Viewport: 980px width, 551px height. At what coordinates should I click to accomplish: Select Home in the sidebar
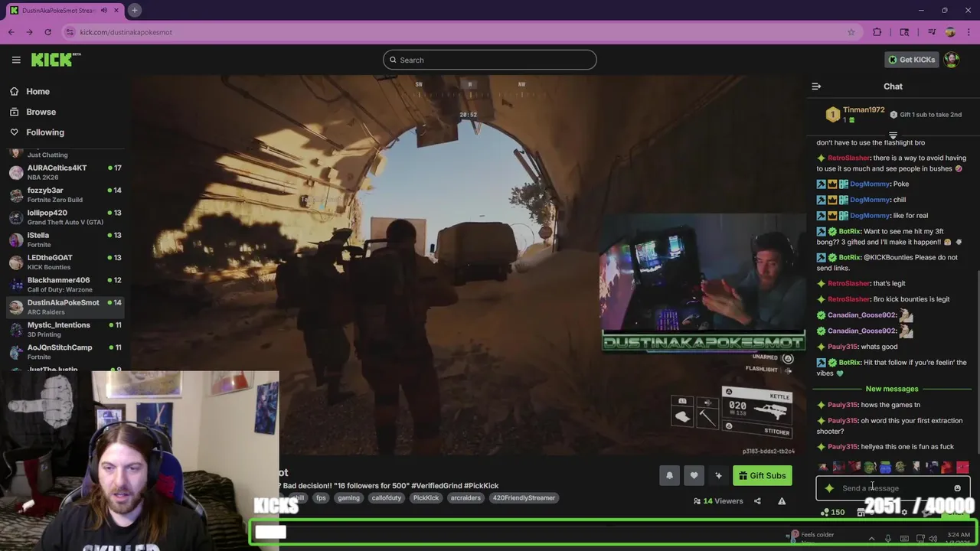click(x=38, y=91)
